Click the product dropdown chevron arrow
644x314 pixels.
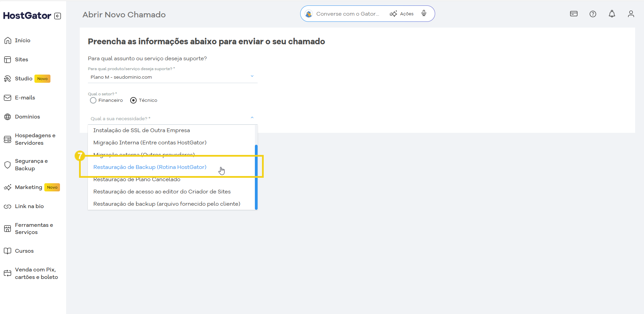click(x=252, y=76)
